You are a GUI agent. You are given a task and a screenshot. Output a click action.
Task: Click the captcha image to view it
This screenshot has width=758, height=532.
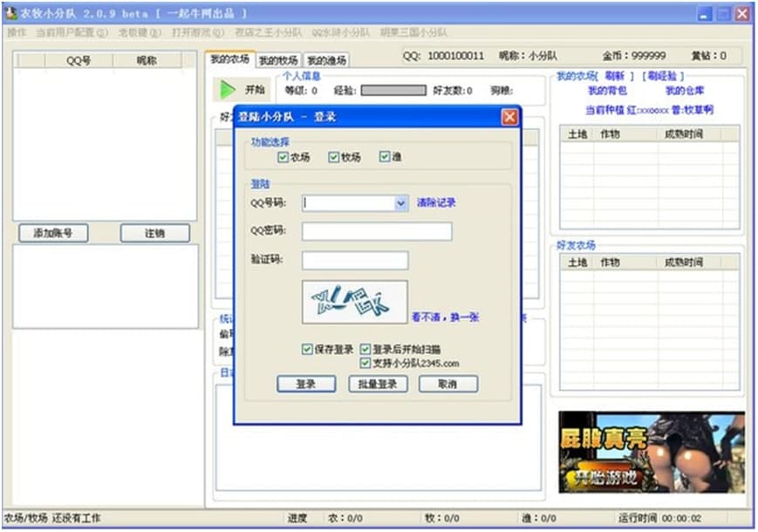coord(352,299)
